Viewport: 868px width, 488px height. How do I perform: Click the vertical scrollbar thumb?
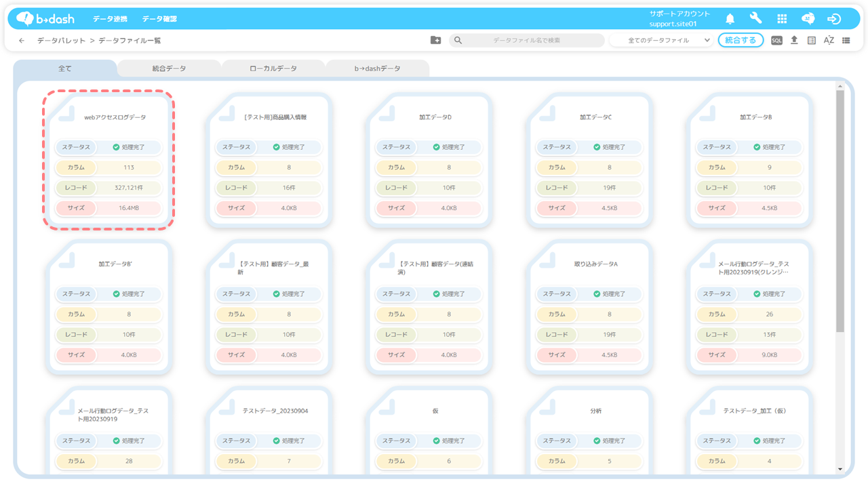[840, 210]
